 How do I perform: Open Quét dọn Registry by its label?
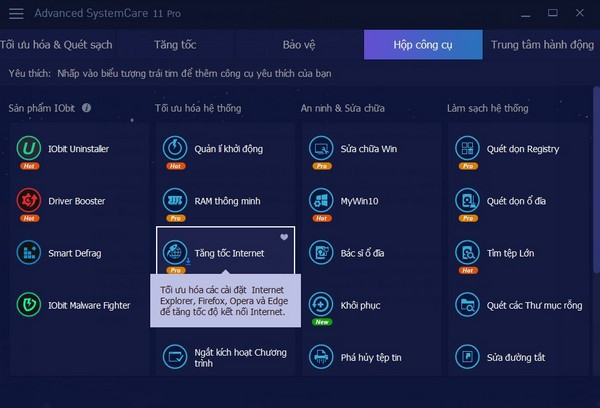[x=523, y=149]
